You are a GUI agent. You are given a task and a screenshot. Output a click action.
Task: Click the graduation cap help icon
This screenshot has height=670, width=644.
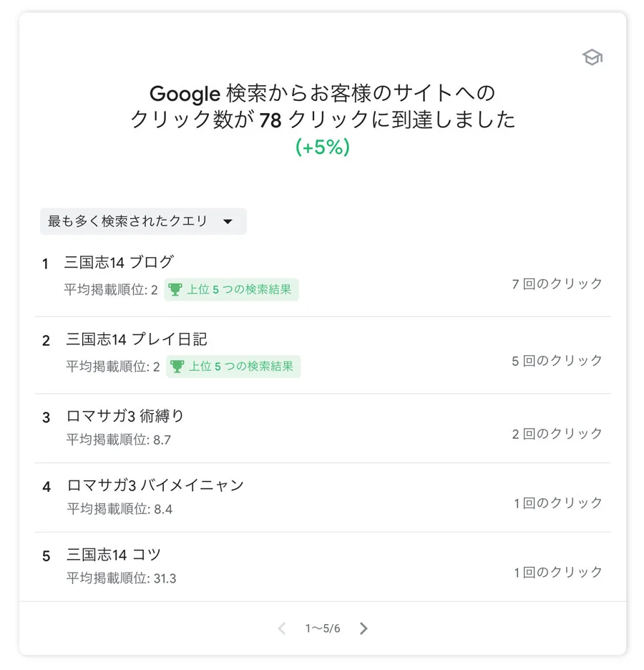[592, 58]
